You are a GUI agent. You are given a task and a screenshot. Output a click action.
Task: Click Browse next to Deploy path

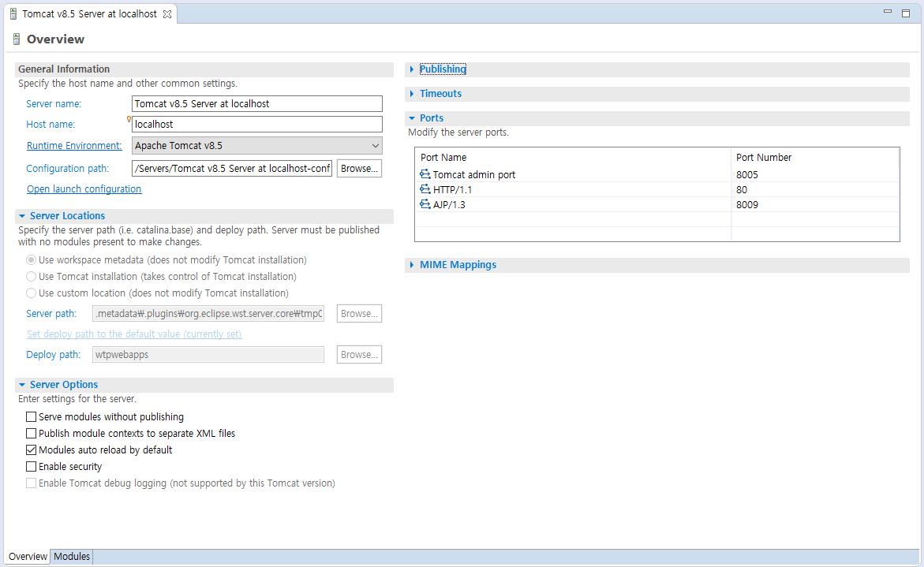click(x=360, y=354)
